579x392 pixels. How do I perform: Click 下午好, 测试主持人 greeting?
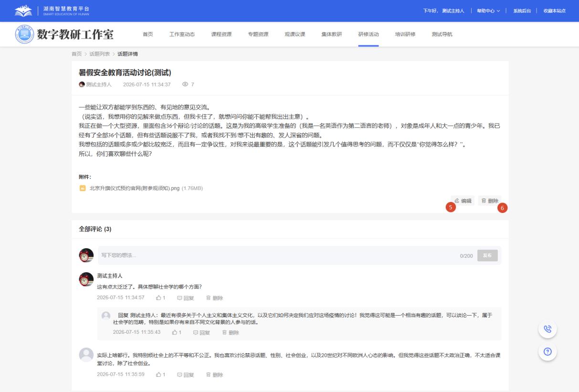(x=443, y=11)
